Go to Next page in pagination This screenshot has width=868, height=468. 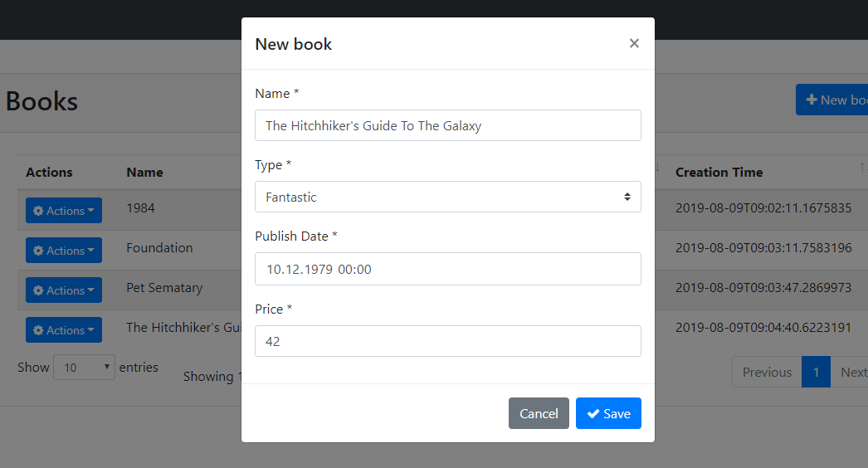852,372
